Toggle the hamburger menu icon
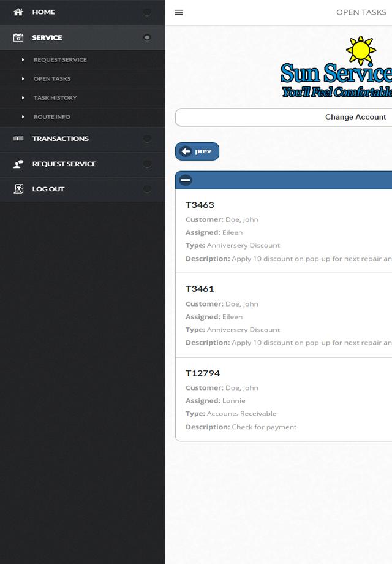The height and width of the screenshot is (564, 392). (x=179, y=12)
